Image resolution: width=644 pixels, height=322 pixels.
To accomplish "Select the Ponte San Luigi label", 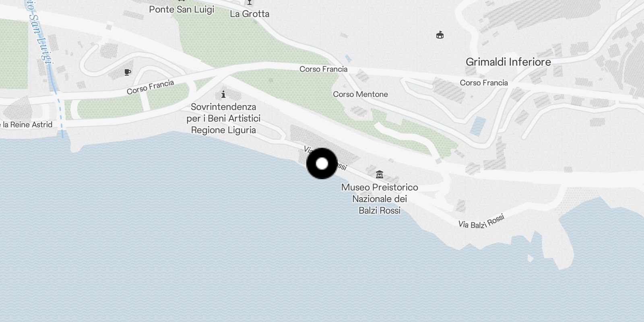I will tap(182, 9).
